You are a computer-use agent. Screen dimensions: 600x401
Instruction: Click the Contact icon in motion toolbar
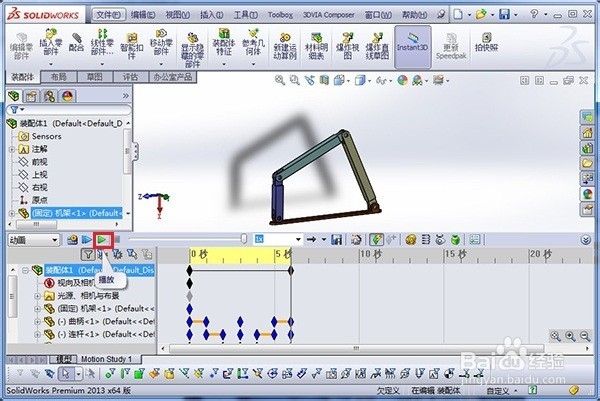[x=440, y=240]
